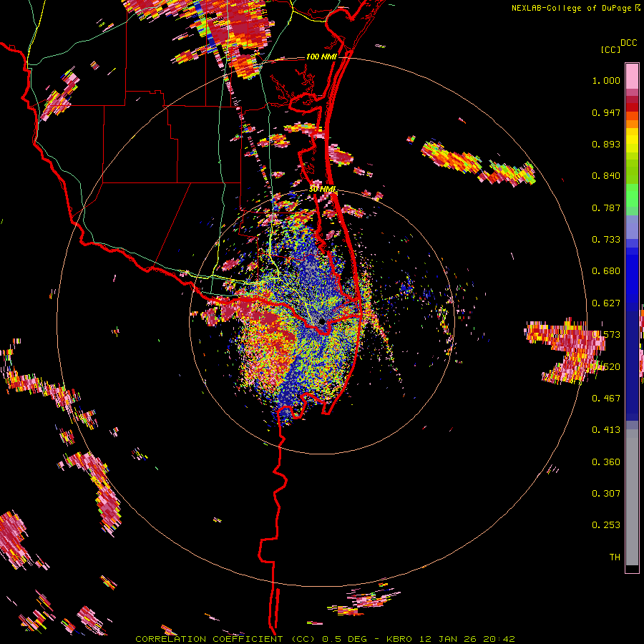Image resolution: width=644 pixels, height=644 pixels.
Task: Pick the orange swatch on the color bar
Action: point(632,124)
